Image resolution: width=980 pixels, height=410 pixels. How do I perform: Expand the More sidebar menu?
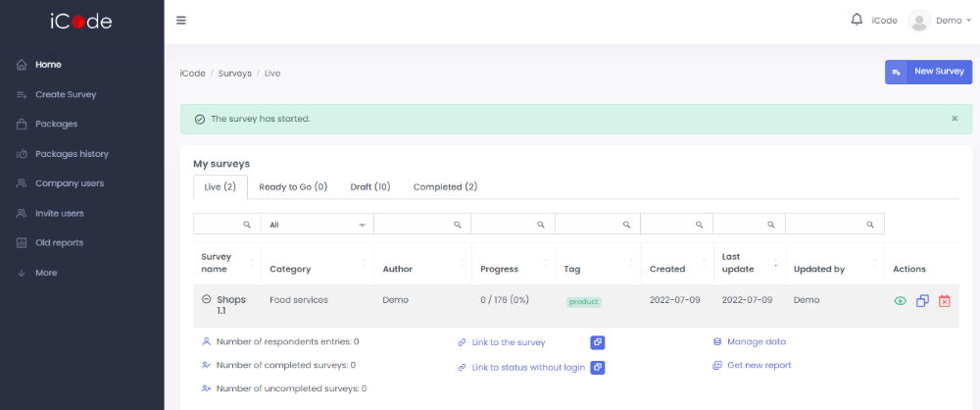click(46, 273)
